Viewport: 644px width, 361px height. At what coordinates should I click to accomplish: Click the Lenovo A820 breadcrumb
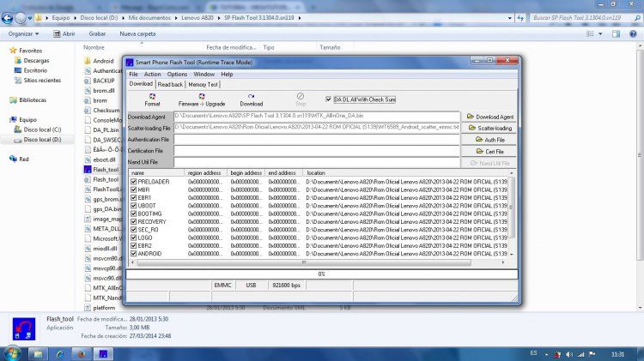pos(197,18)
